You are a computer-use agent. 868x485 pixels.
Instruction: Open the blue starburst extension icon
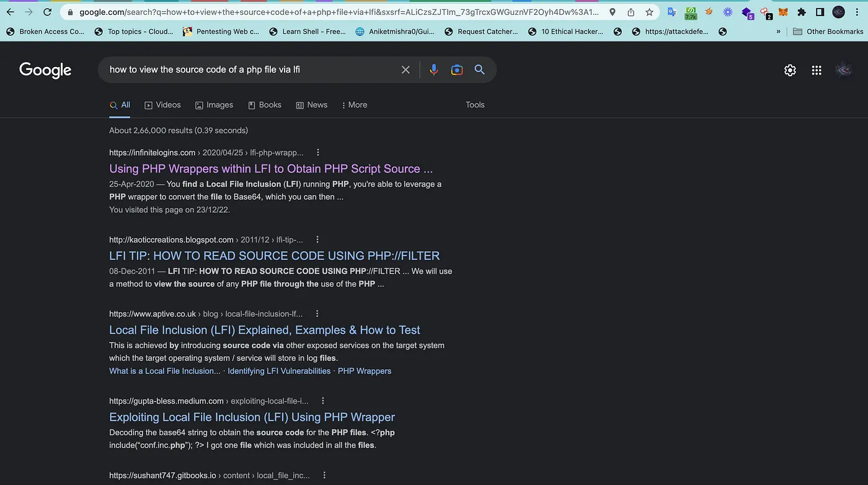(x=728, y=12)
